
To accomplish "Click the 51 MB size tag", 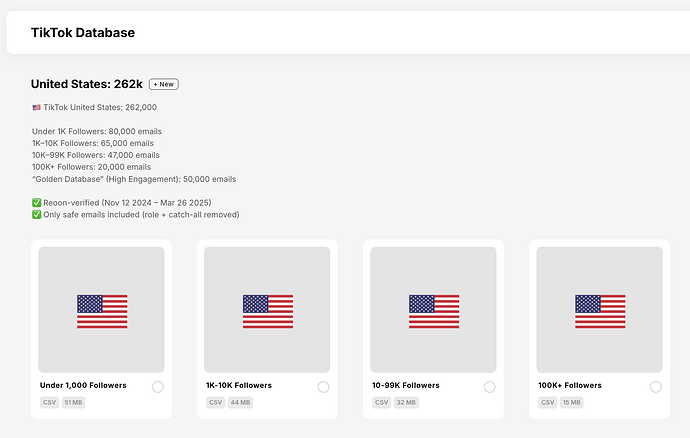I will pyautogui.click(x=73, y=402).
